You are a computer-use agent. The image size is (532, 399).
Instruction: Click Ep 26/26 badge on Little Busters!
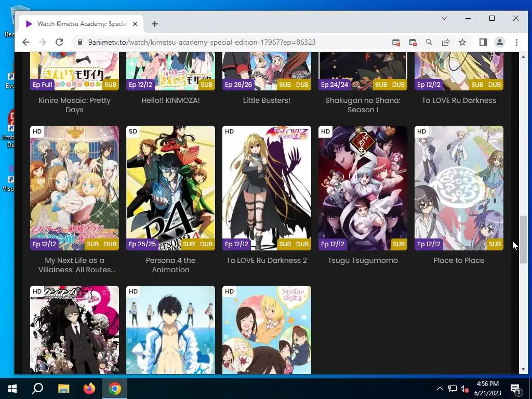[238, 85]
